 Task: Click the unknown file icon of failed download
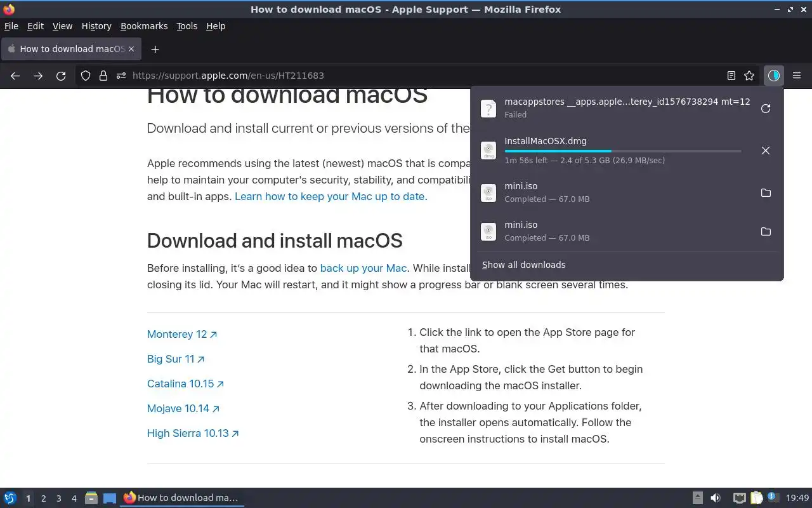click(488, 109)
